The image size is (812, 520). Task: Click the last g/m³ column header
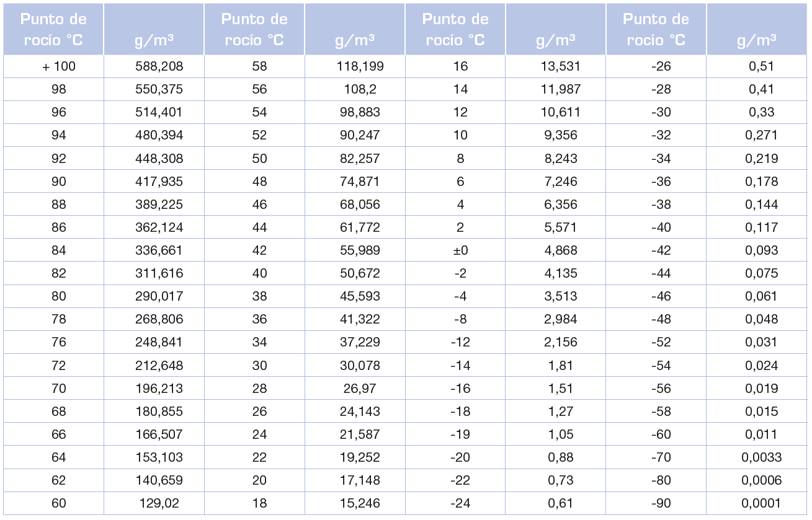pos(757,41)
